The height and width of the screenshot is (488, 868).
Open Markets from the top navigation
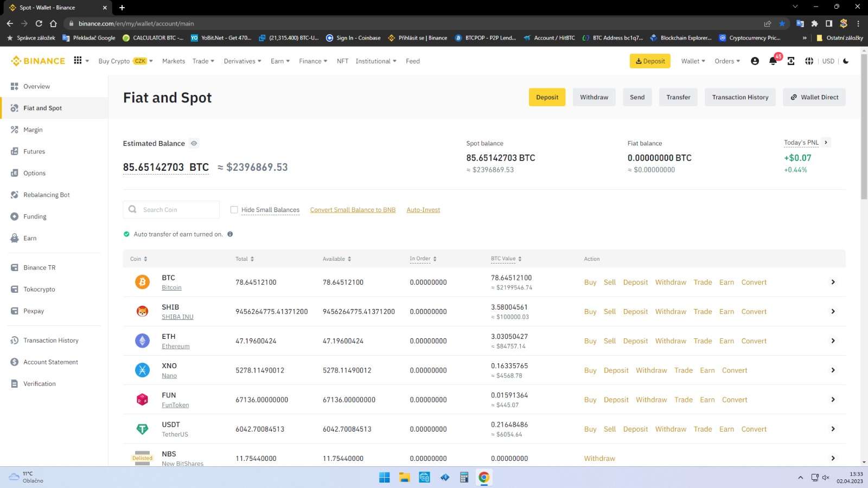point(174,61)
